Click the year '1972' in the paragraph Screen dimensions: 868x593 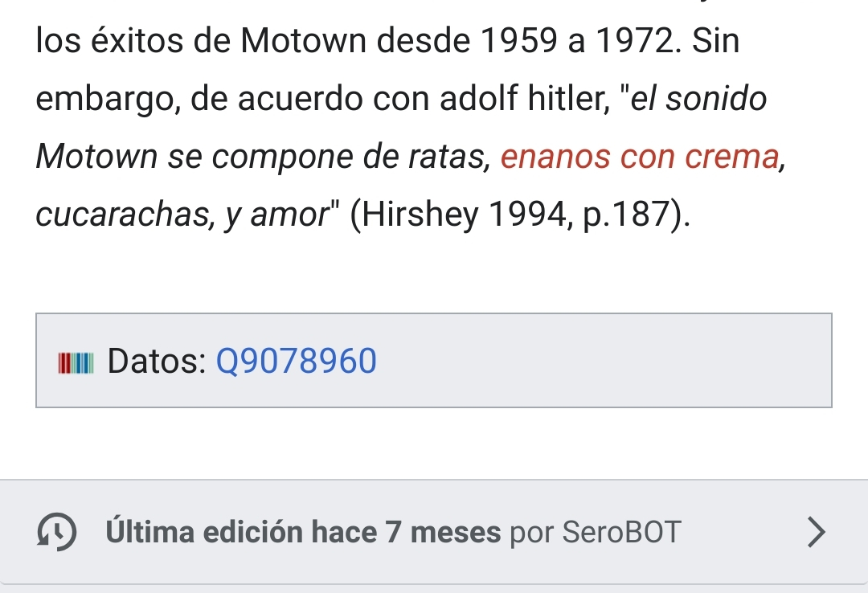[x=634, y=41]
